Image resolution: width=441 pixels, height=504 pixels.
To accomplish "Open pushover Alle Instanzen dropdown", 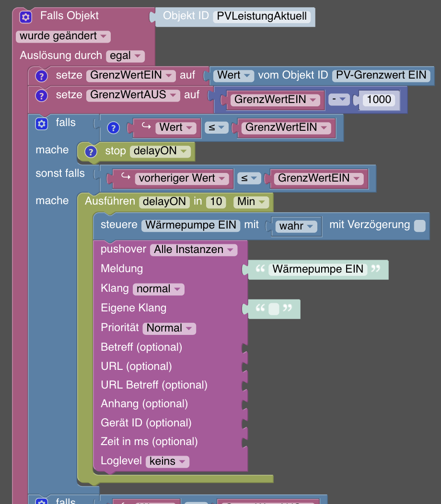I will tap(194, 250).
